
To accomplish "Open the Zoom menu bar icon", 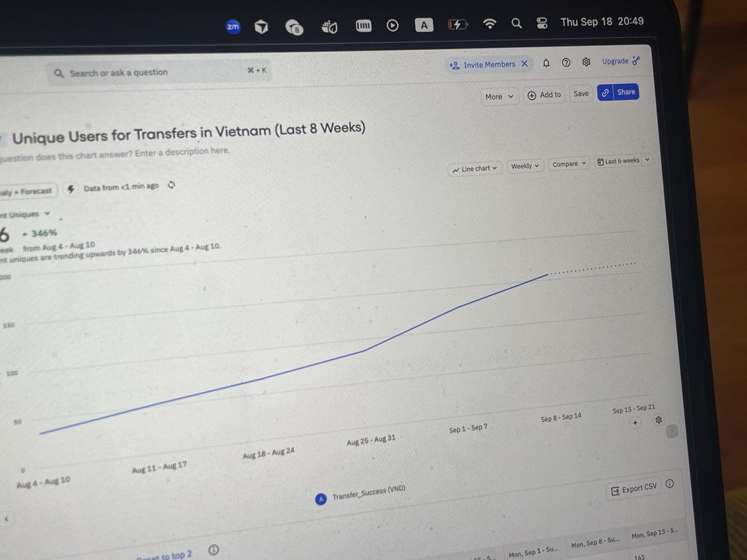I will (x=233, y=27).
